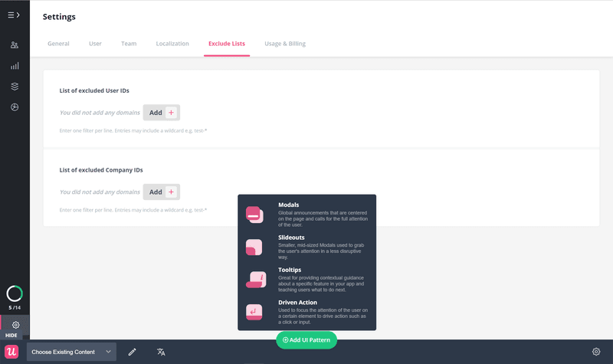Open the Users icon in the sidebar

click(x=15, y=45)
